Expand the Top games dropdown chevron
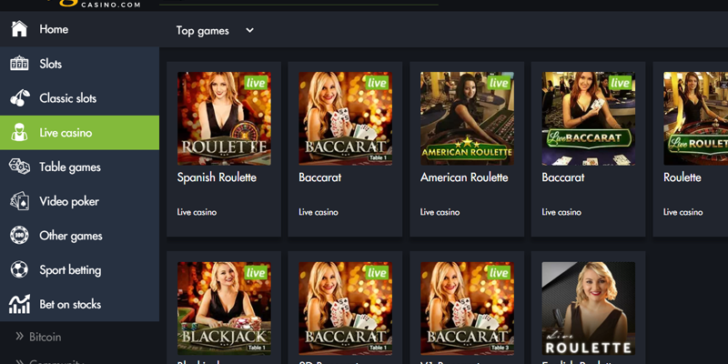 coord(250,30)
